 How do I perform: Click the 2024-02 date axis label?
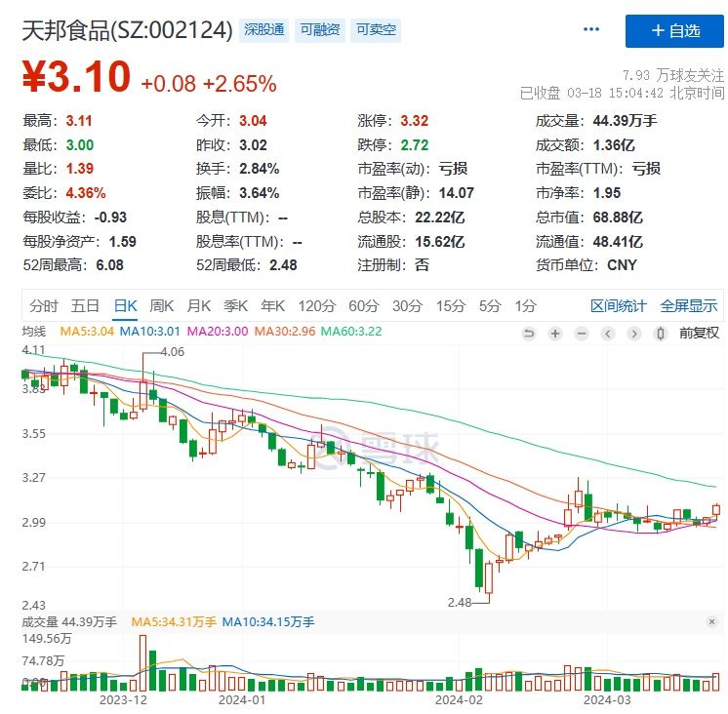[459, 700]
